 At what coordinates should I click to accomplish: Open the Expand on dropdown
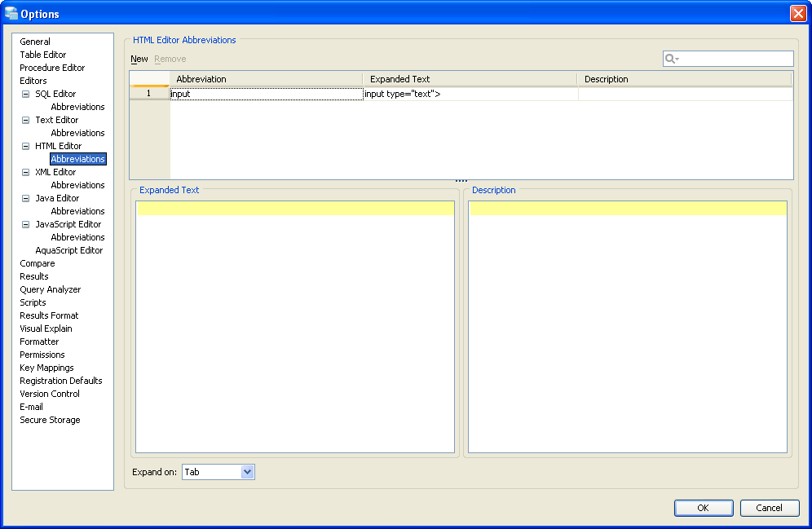point(247,472)
